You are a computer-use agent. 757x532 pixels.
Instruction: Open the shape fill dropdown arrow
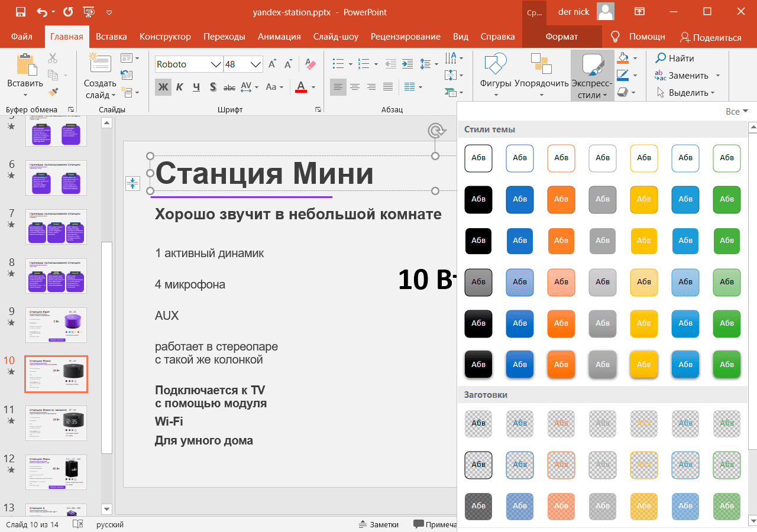pyautogui.click(x=635, y=58)
